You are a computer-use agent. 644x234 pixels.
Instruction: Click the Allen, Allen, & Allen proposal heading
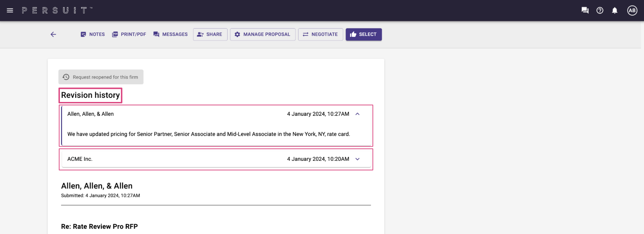point(97,186)
